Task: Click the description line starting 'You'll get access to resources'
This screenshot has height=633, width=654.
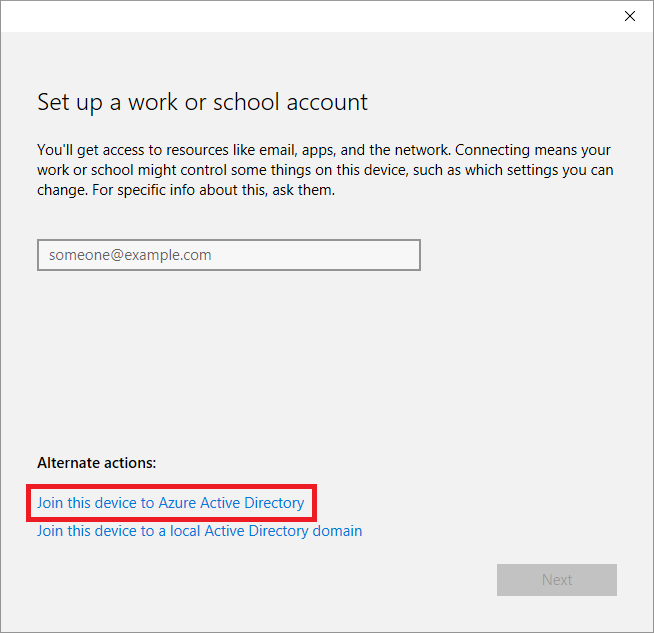Action: coord(324,150)
